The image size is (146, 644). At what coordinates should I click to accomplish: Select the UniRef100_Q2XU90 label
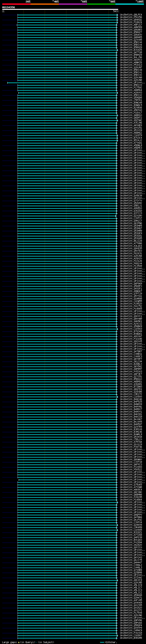pyautogui.click(x=131, y=216)
